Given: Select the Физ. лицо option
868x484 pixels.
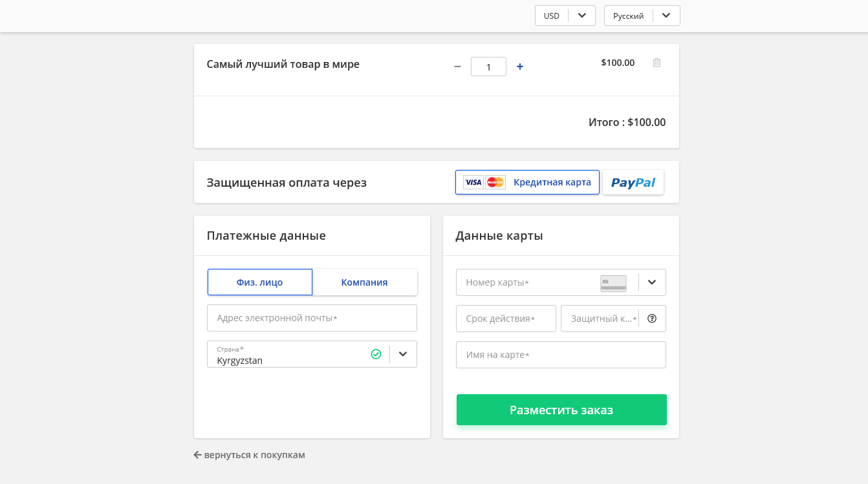Looking at the screenshot, I should pyautogui.click(x=260, y=282).
